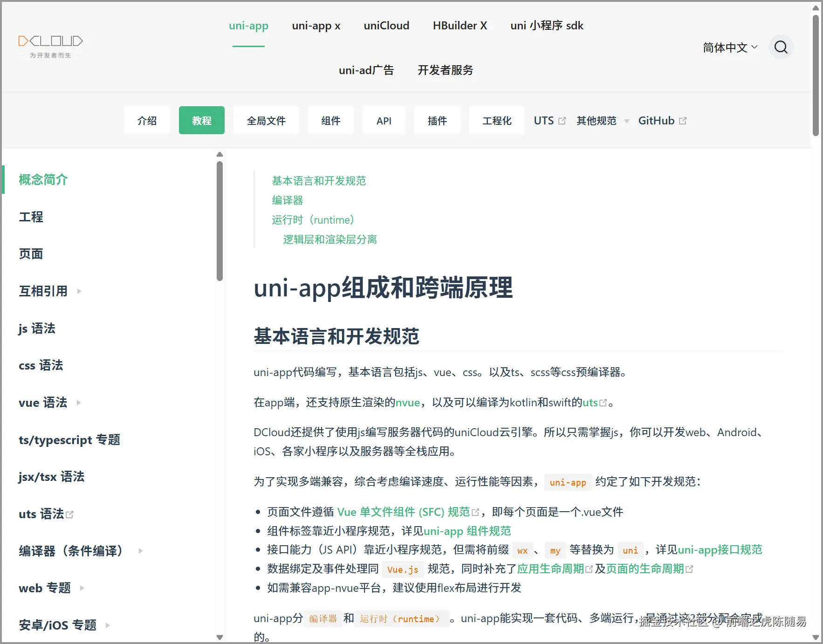Image resolution: width=823 pixels, height=644 pixels.
Task: Open the nvue link in the paragraph
Action: click(x=408, y=403)
